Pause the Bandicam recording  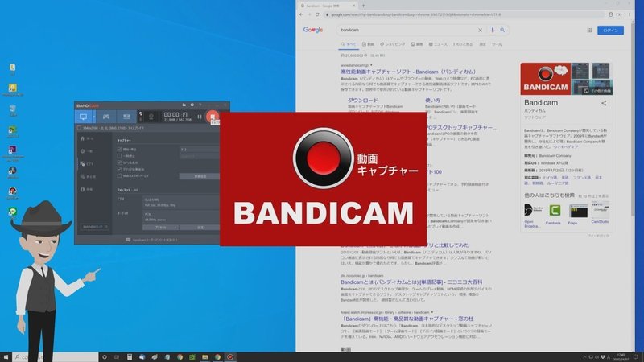pyautogui.click(x=200, y=117)
